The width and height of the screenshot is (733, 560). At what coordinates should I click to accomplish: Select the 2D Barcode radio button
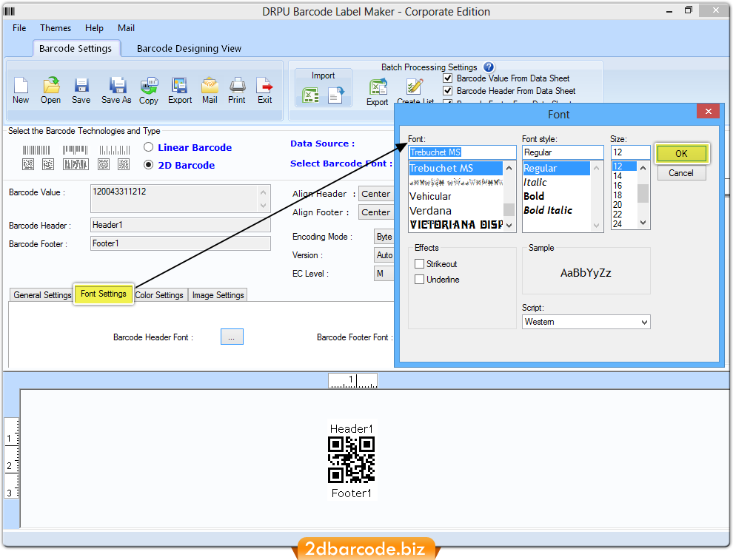click(148, 165)
